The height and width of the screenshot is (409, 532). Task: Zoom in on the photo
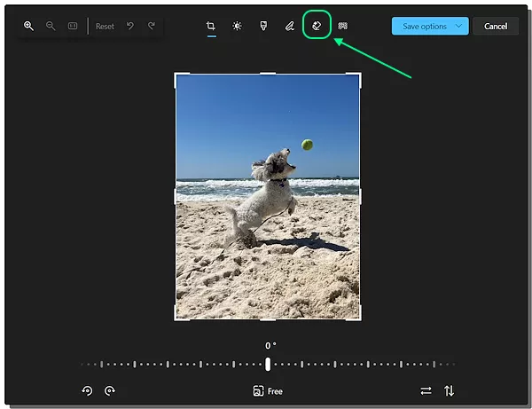click(x=28, y=26)
